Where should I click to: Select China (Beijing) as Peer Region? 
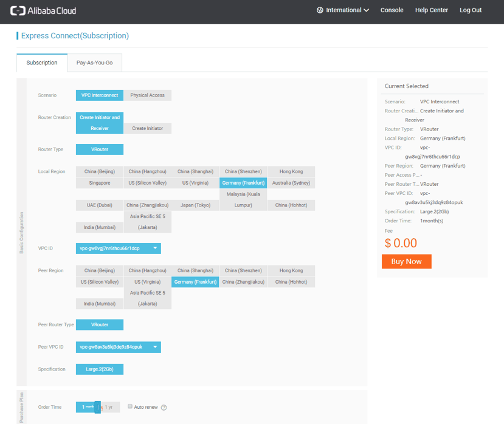[x=100, y=271]
